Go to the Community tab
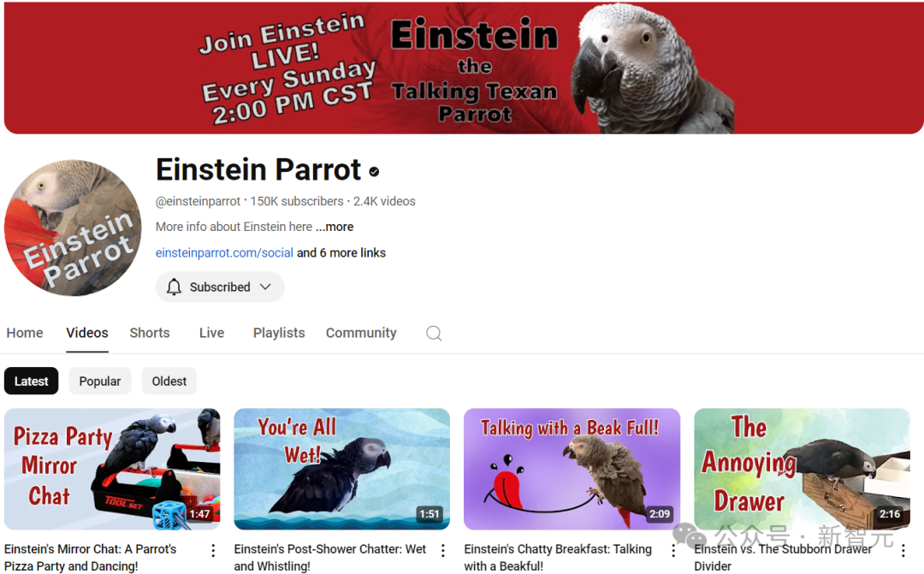This screenshot has height=574, width=924. tap(361, 333)
